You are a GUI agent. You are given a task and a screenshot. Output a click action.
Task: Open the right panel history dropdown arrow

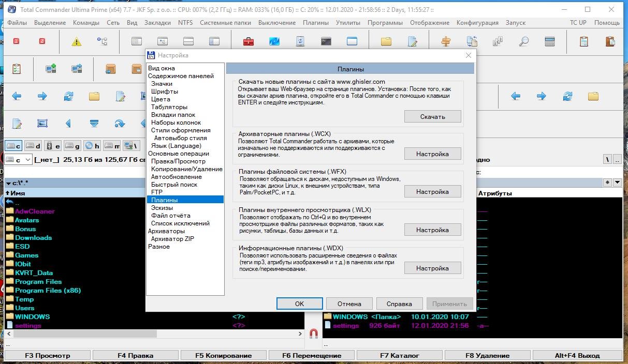(x=617, y=183)
